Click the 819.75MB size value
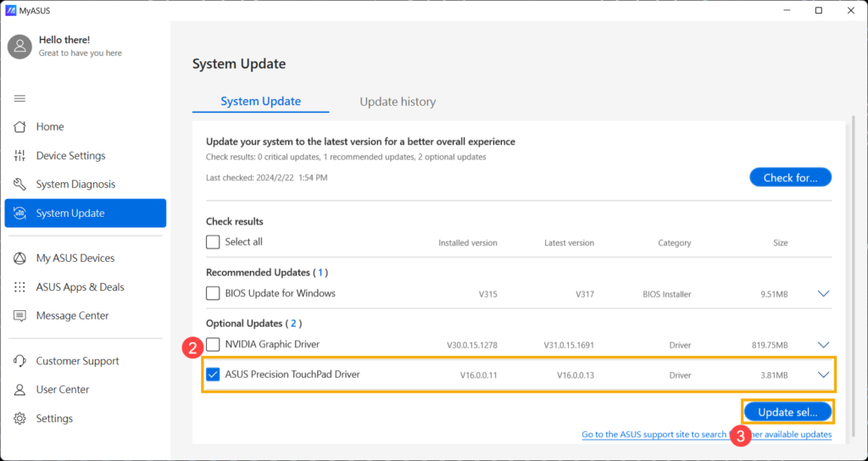The height and width of the screenshot is (461, 868). pos(770,346)
